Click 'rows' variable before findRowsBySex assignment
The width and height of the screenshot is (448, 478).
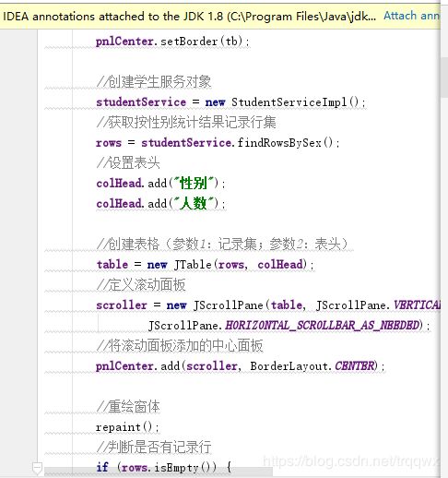[x=109, y=143]
